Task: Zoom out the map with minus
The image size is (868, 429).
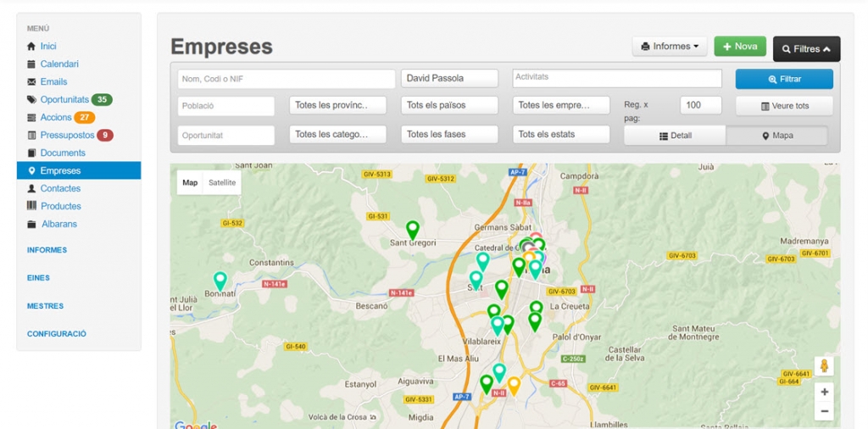Action: click(x=824, y=411)
